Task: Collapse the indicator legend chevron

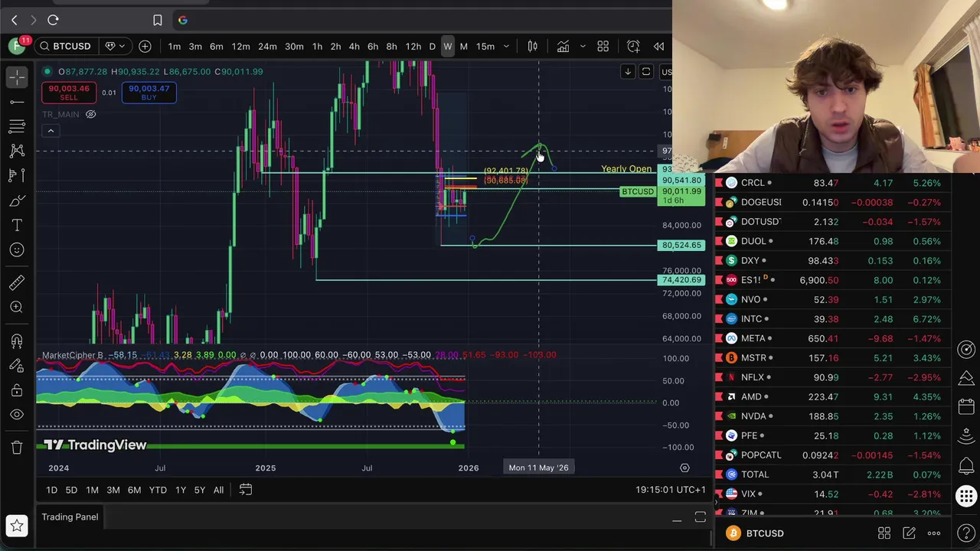Action: pos(51,131)
